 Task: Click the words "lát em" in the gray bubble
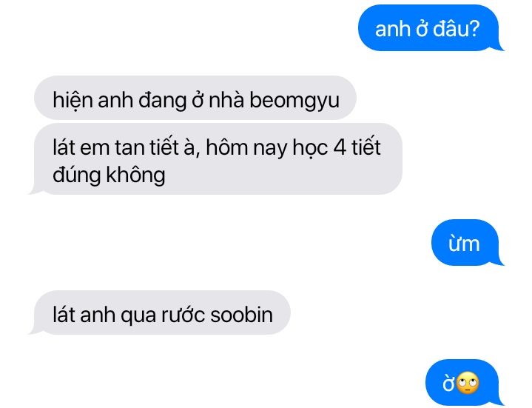(x=81, y=147)
